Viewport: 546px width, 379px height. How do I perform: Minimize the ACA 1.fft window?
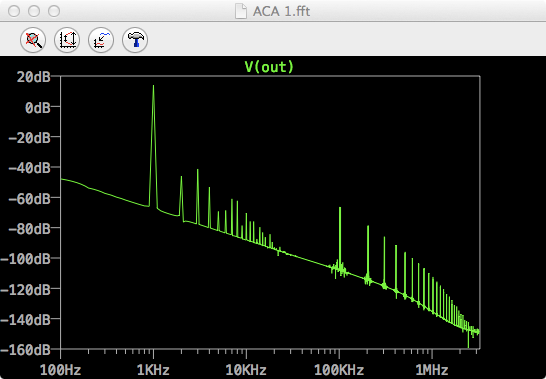[34, 11]
